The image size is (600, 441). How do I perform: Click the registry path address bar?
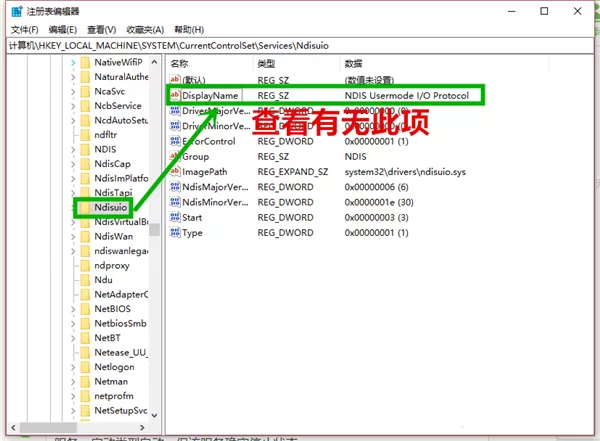coord(300,46)
